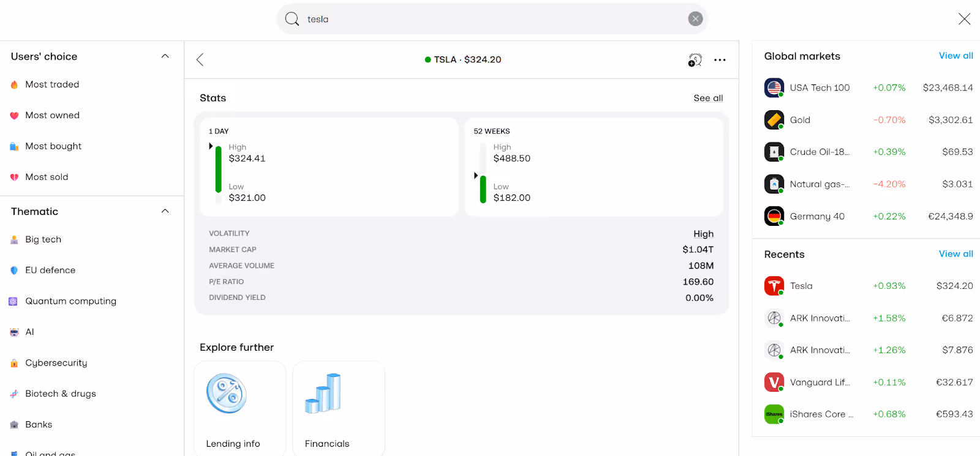The width and height of the screenshot is (980, 456).
Task: Open the price alert icon for TSLA
Action: (x=695, y=59)
